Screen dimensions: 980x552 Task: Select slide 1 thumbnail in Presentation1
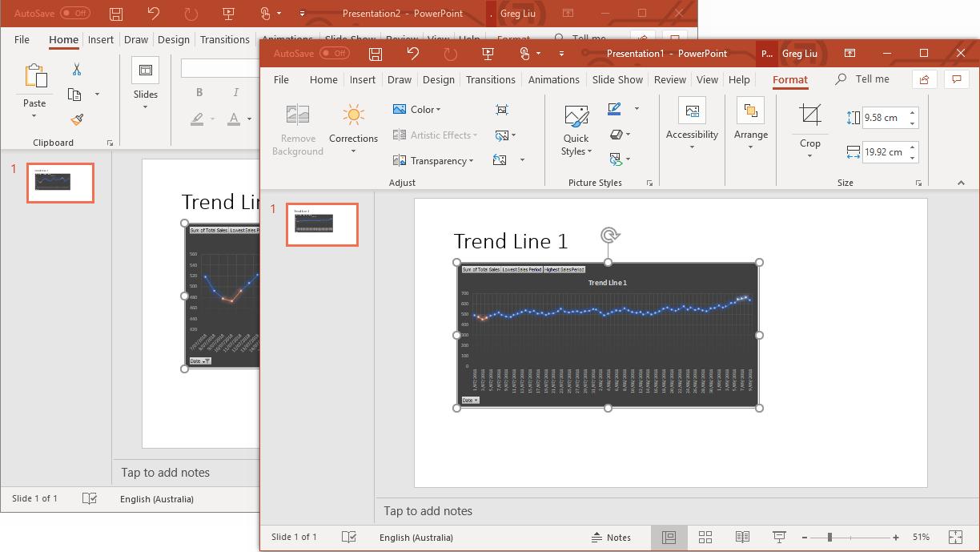[x=322, y=224]
